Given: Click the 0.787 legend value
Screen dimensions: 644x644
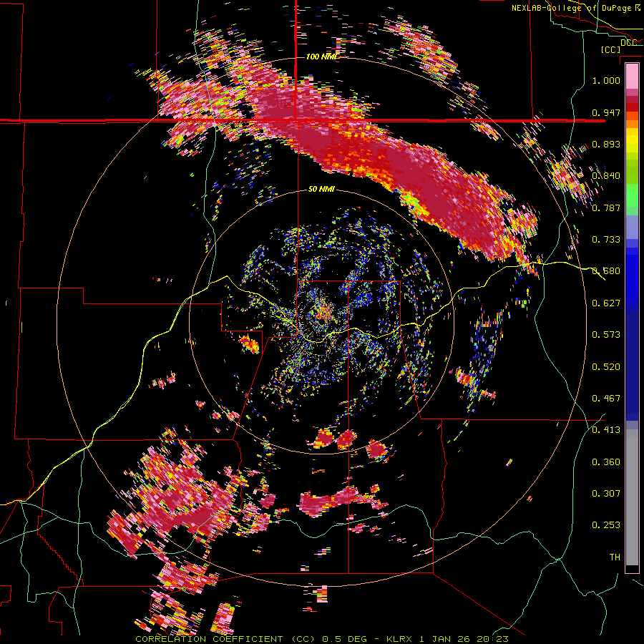Looking at the screenshot, I should 606,208.
